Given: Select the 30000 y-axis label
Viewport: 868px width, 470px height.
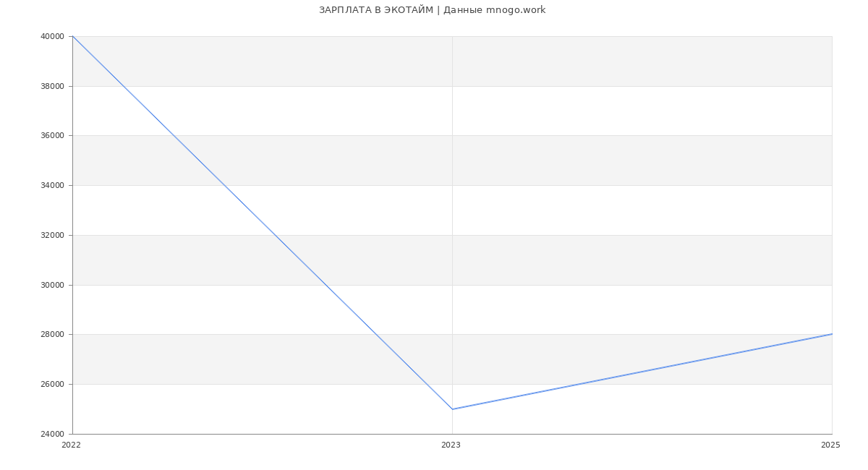Looking at the screenshot, I should pos(53,285).
